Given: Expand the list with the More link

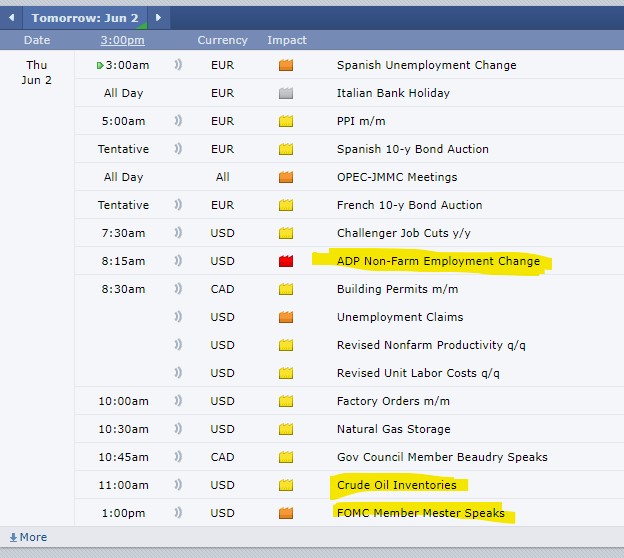Looking at the screenshot, I should [x=28, y=537].
